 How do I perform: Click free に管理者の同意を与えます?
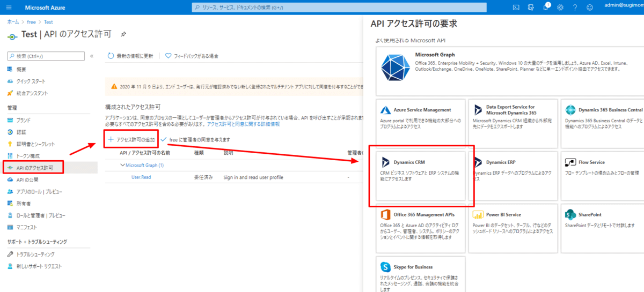coord(195,139)
